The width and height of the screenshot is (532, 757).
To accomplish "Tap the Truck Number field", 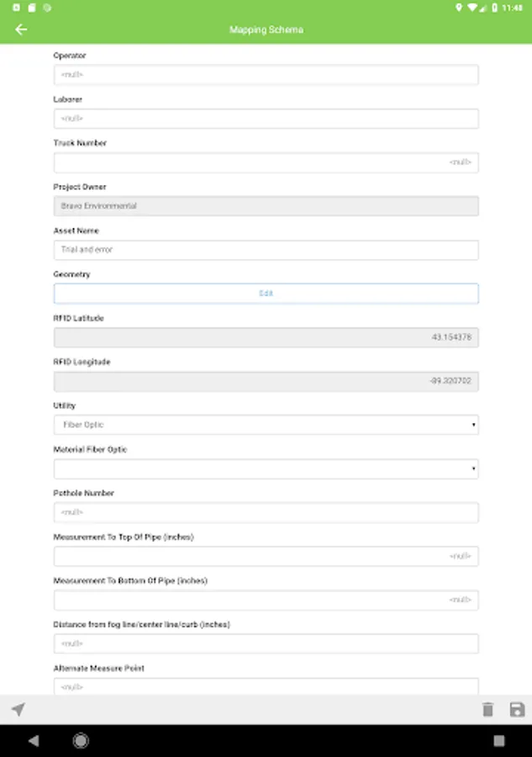I will [x=266, y=162].
